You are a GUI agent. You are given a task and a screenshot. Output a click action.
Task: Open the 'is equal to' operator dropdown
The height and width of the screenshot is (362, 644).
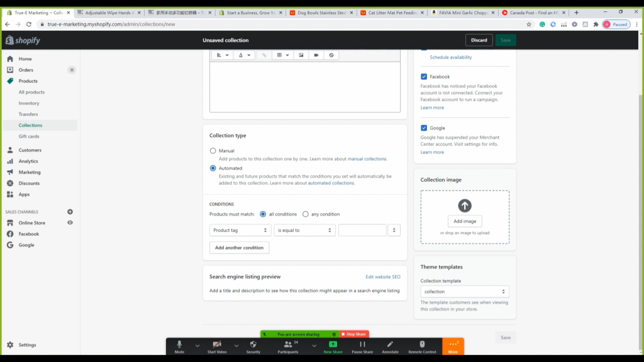(x=304, y=231)
